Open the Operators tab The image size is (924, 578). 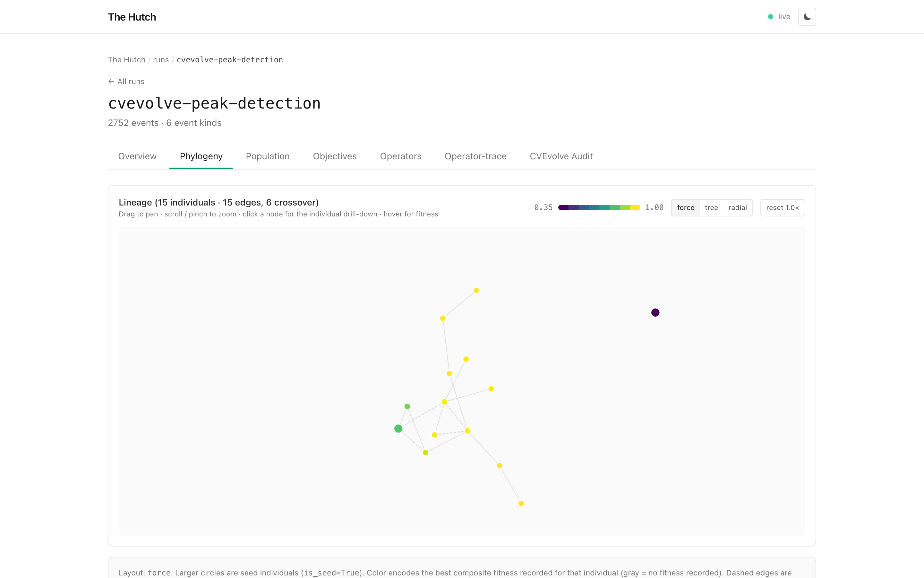(x=400, y=156)
